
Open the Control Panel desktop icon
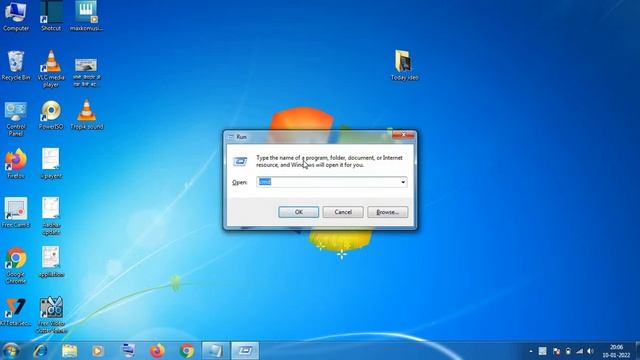click(x=16, y=118)
